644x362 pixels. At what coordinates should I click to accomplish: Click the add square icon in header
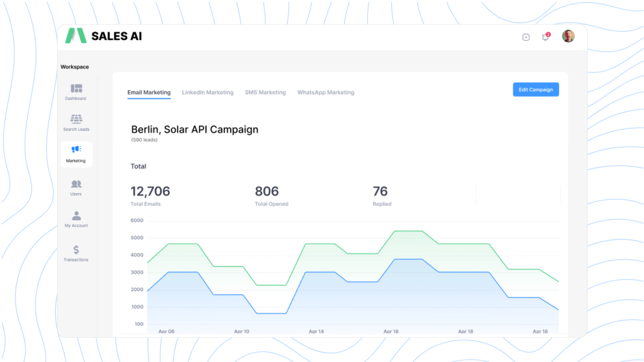pyautogui.click(x=526, y=37)
